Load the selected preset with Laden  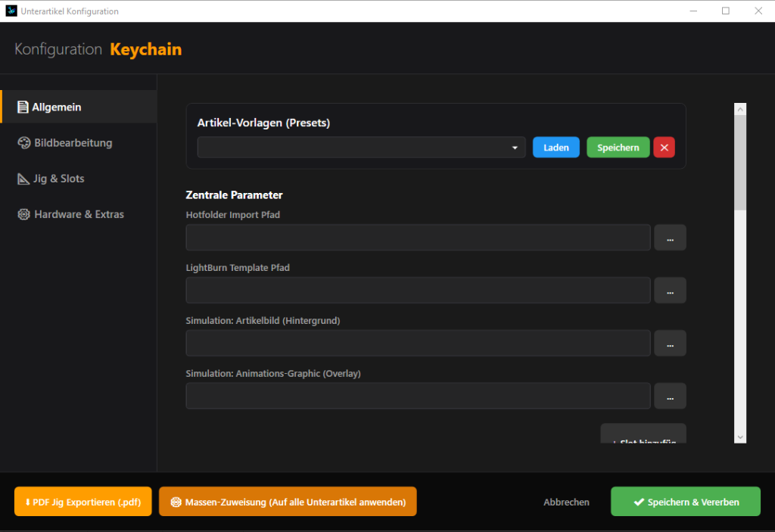[556, 148]
